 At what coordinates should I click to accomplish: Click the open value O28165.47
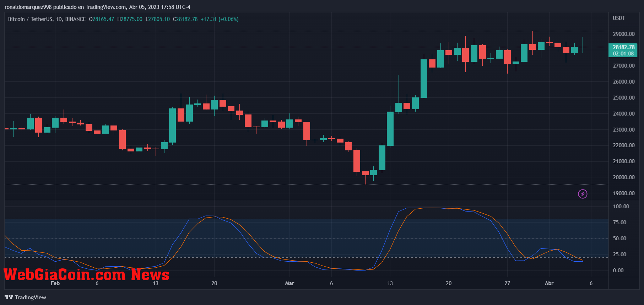[102, 19]
